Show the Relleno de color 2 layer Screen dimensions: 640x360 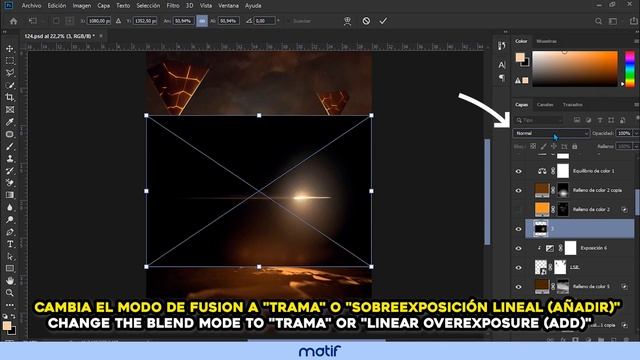click(x=518, y=210)
